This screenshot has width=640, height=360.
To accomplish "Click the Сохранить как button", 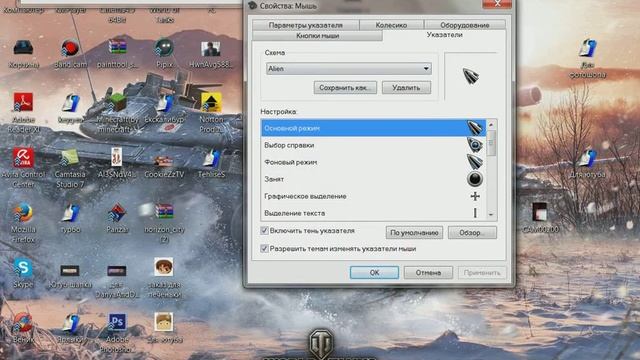I will point(345,87).
